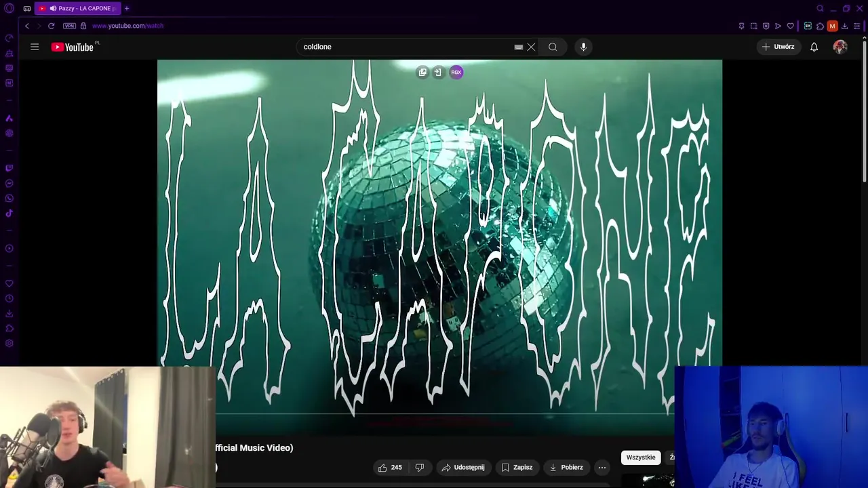Open the pinboard pin icon in toolbar
The image size is (868, 488).
point(741,26)
